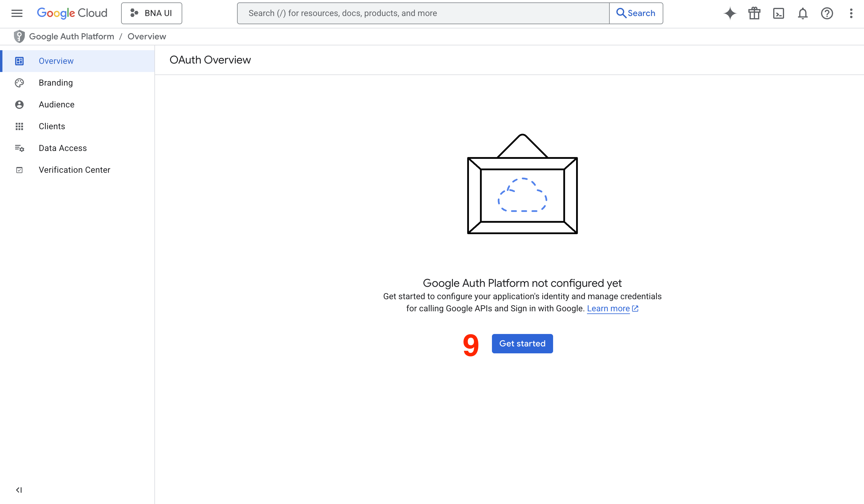Click the Data Access settings icon

(x=19, y=148)
